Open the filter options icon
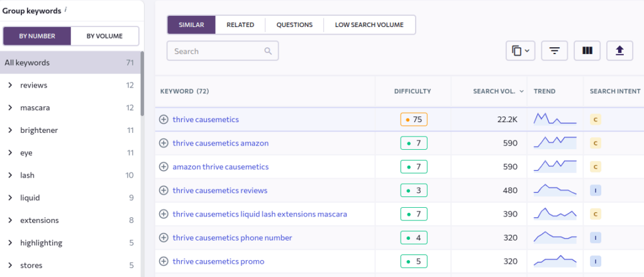The width and height of the screenshot is (644, 277). pyautogui.click(x=555, y=51)
